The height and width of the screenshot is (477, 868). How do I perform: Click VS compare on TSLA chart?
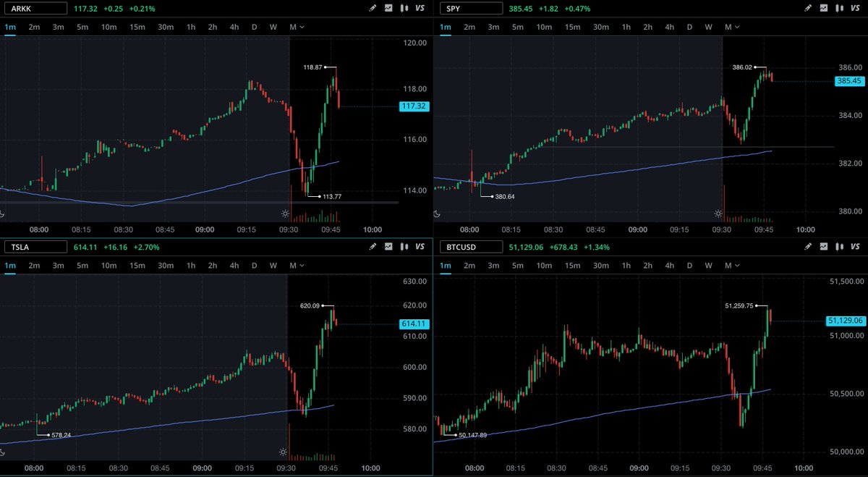(x=420, y=247)
